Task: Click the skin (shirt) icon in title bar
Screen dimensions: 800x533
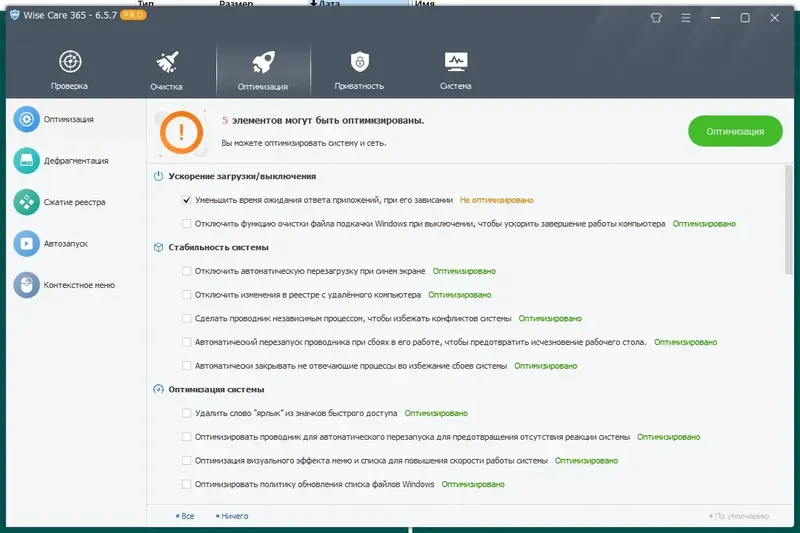Action: coord(656,18)
